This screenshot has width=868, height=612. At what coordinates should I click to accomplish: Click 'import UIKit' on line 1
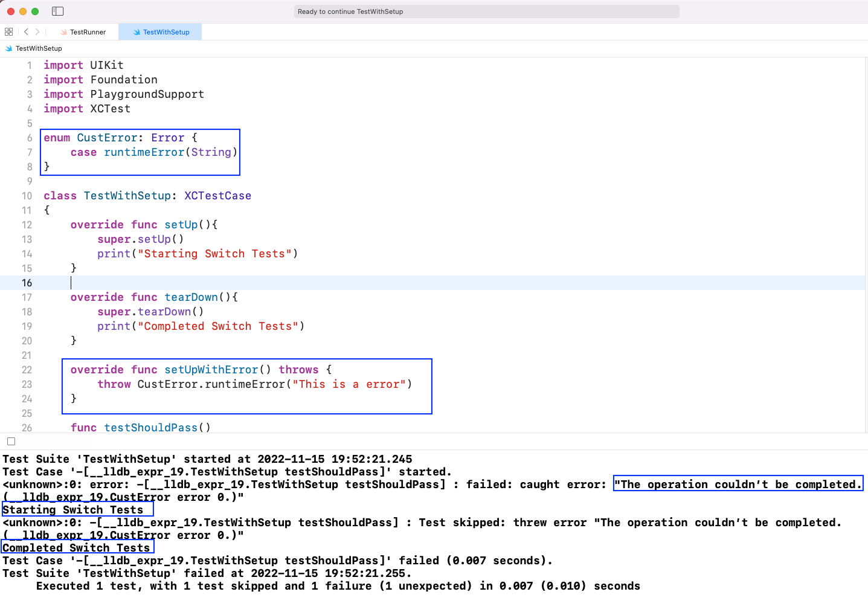click(x=83, y=65)
